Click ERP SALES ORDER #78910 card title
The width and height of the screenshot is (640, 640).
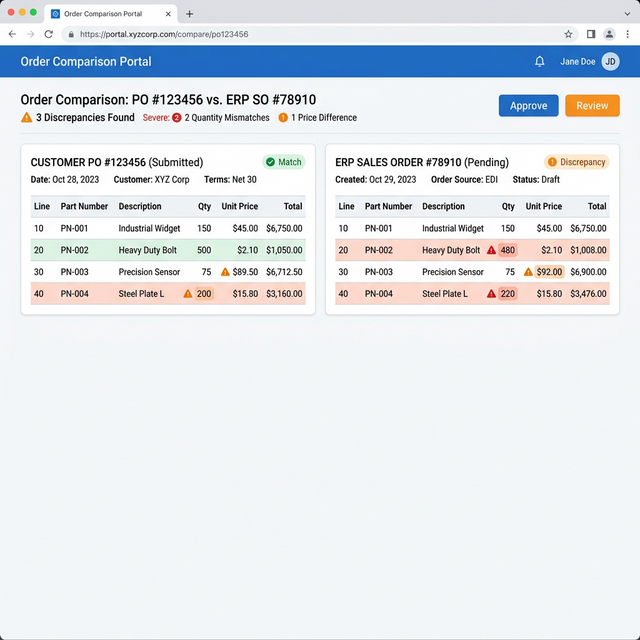click(422, 162)
